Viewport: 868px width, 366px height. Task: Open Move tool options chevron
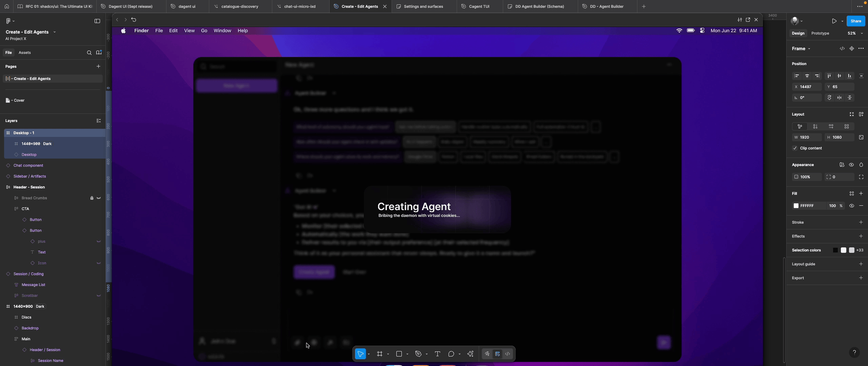[369, 354]
